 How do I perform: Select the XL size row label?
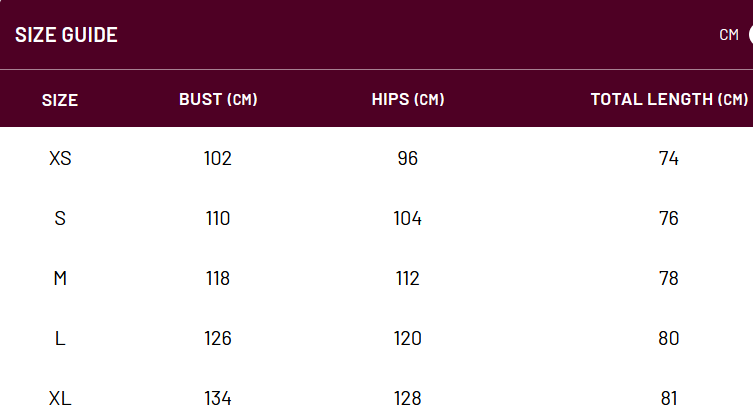[x=60, y=398]
